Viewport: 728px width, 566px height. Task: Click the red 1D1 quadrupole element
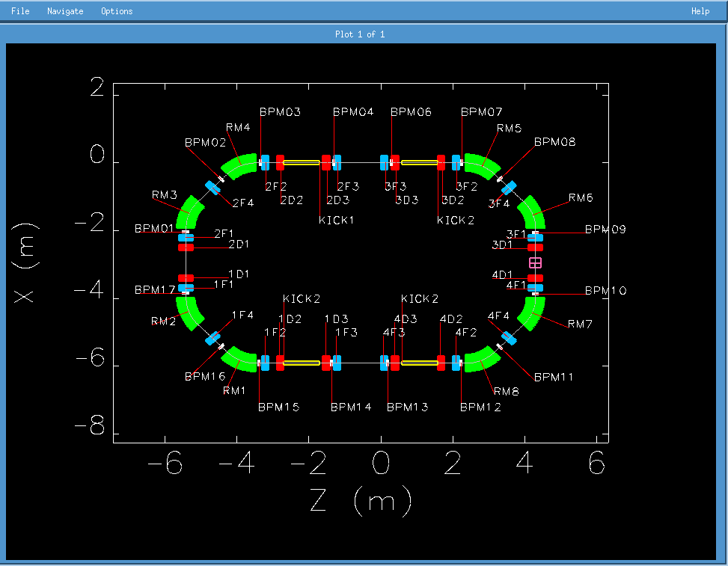tap(186, 278)
